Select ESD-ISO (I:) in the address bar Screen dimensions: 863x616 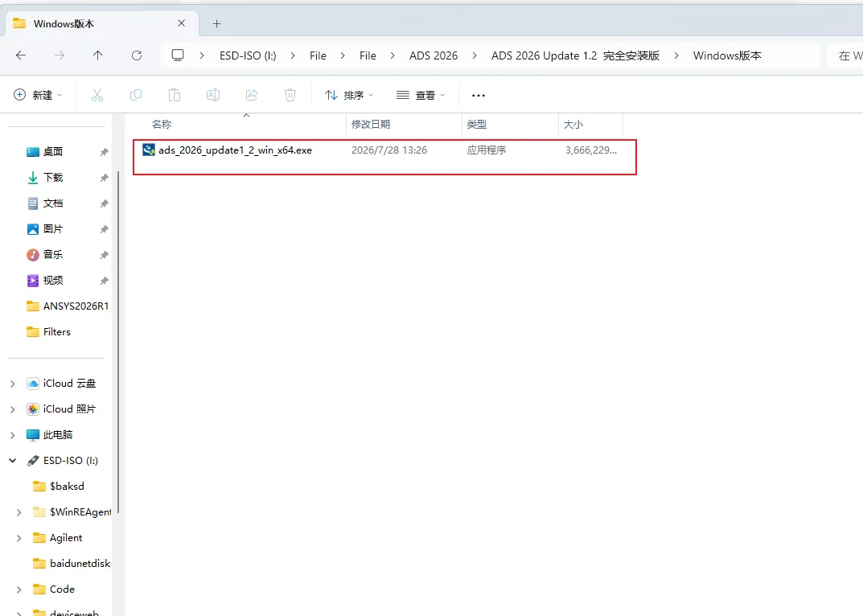248,55
